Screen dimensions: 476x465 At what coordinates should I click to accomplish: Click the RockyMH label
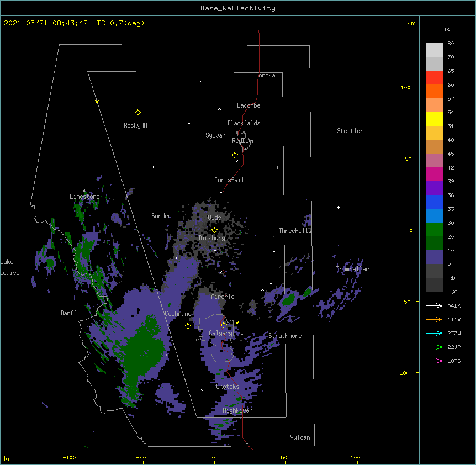(x=135, y=125)
